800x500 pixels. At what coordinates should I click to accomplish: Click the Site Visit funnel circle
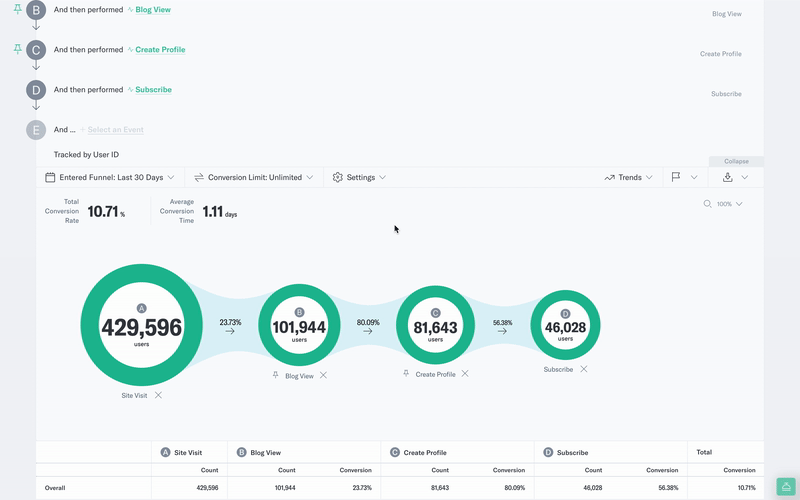click(141, 325)
